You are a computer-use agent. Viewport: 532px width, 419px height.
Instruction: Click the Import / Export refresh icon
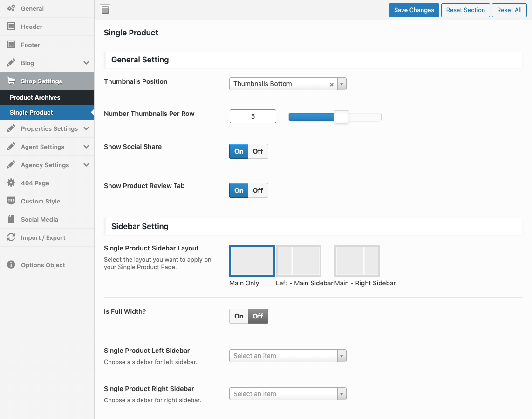pos(11,237)
